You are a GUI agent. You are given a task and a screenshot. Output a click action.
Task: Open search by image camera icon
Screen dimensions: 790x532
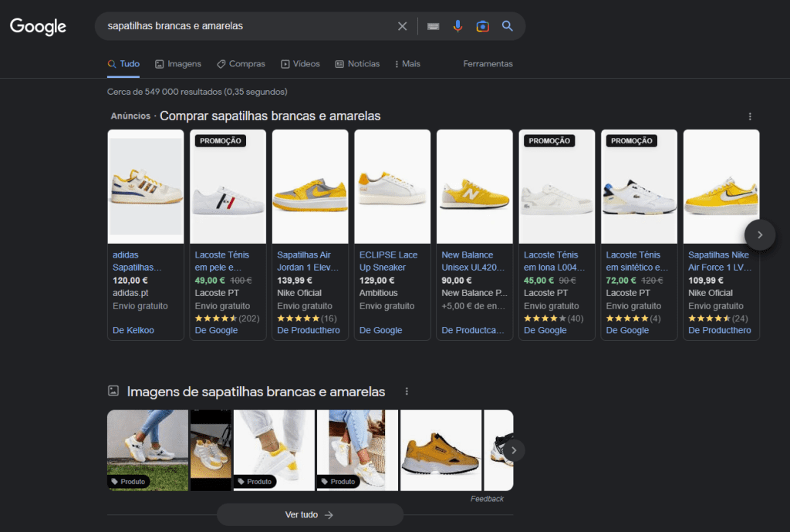coord(483,26)
